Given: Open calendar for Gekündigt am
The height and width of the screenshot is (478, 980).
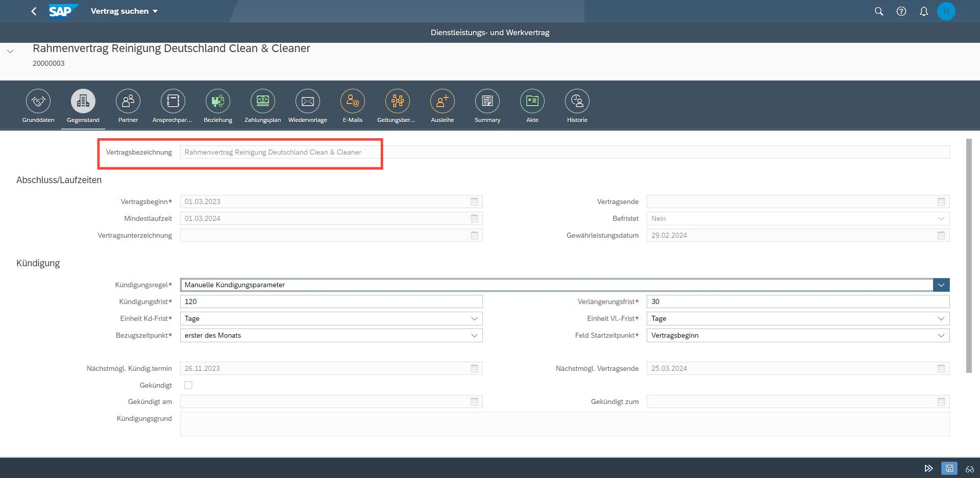Looking at the screenshot, I should (474, 401).
